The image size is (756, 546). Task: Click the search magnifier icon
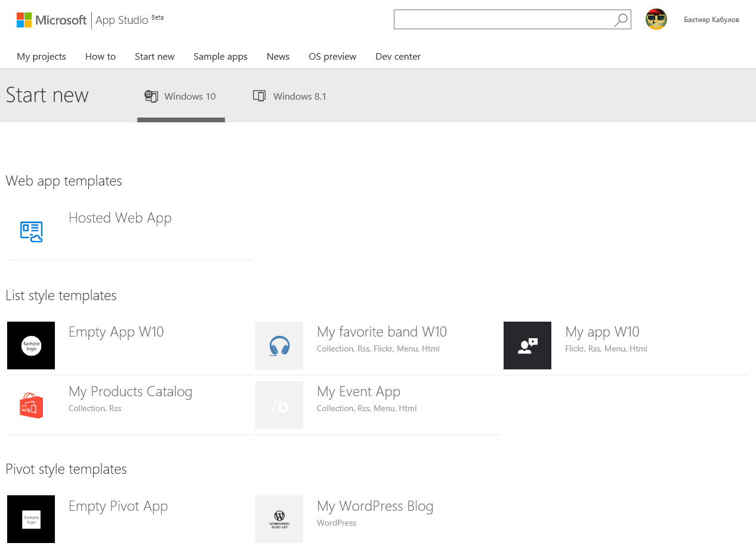click(621, 20)
